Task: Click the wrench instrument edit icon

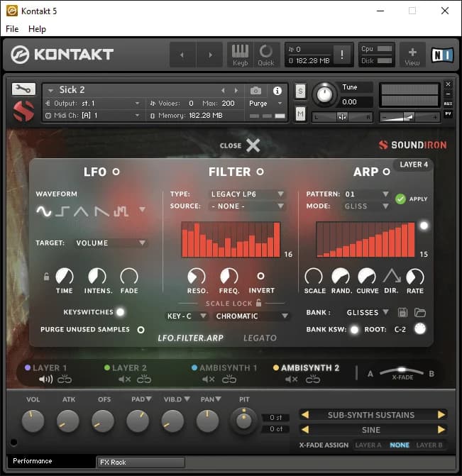Action: pos(23,89)
